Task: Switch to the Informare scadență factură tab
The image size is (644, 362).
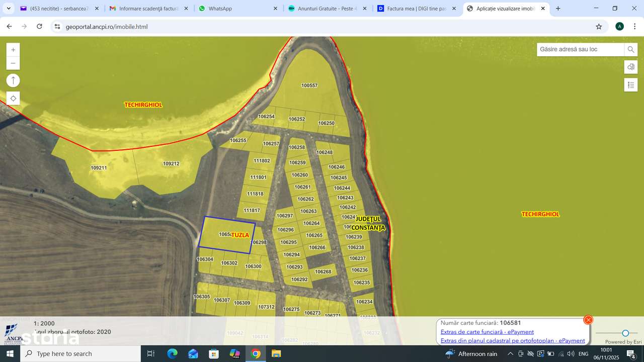Action: coord(149,9)
